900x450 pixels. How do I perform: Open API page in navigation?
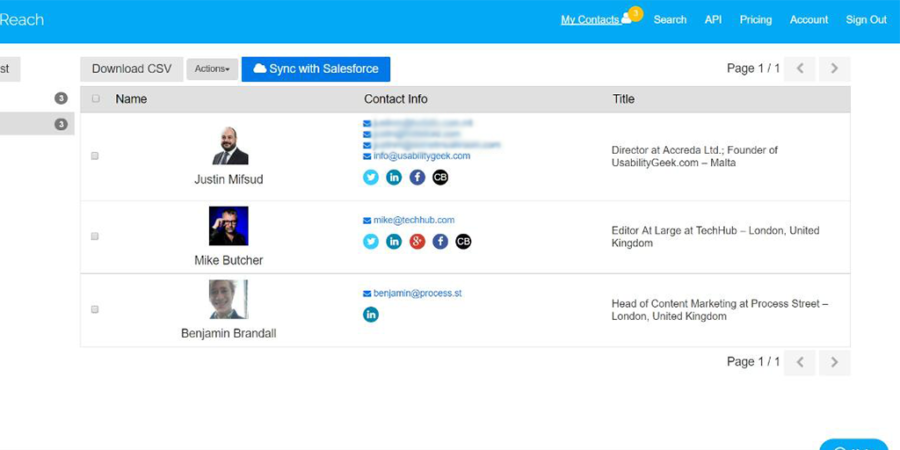713,20
